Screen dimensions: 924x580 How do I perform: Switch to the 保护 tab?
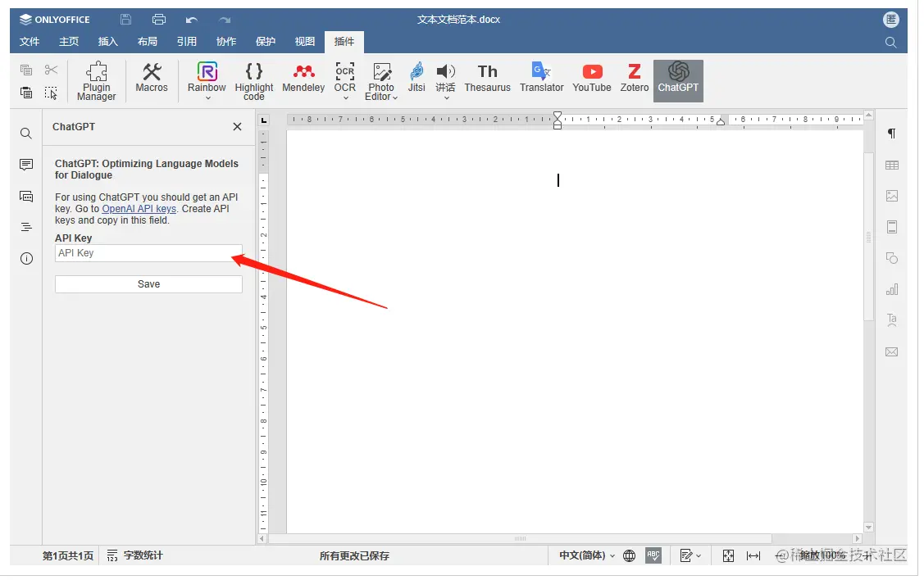(x=265, y=41)
